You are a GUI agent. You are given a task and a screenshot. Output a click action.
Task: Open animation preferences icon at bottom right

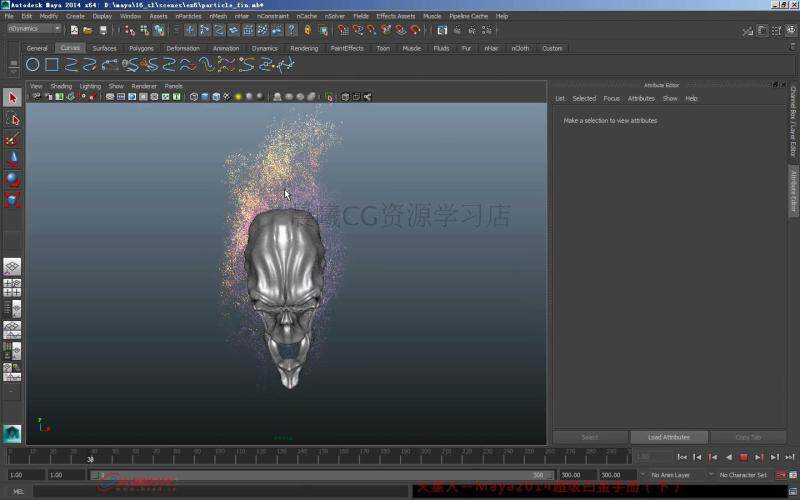tap(793, 475)
